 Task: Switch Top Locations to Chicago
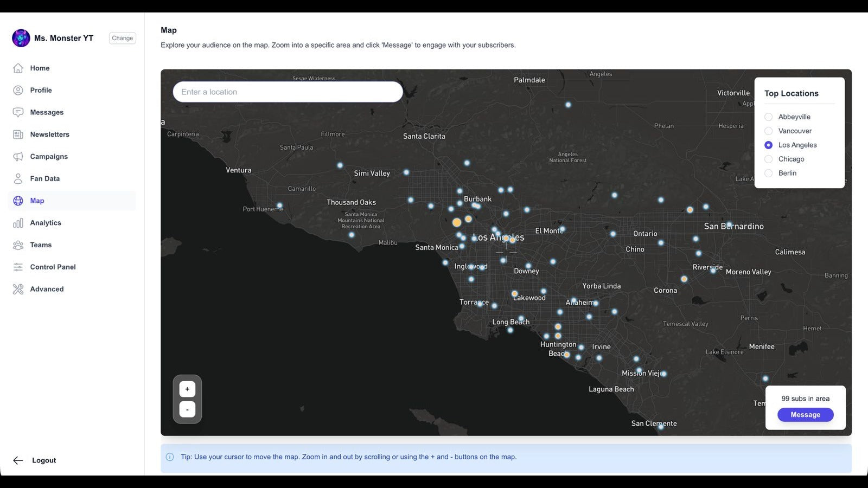[768, 159]
